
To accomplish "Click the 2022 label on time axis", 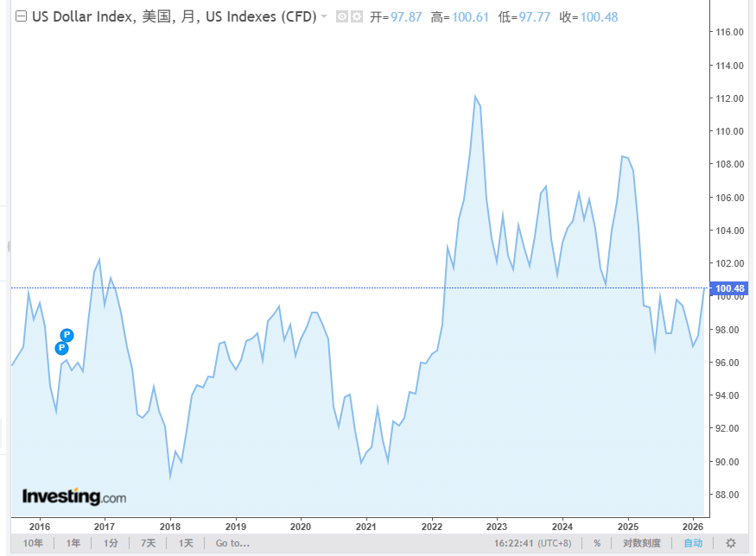I will (431, 526).
